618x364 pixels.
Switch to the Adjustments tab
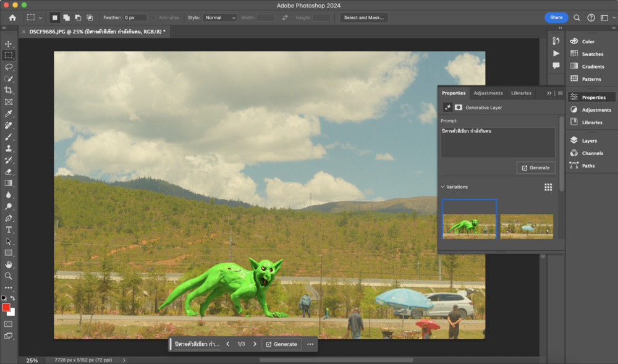tap(488, 93)
